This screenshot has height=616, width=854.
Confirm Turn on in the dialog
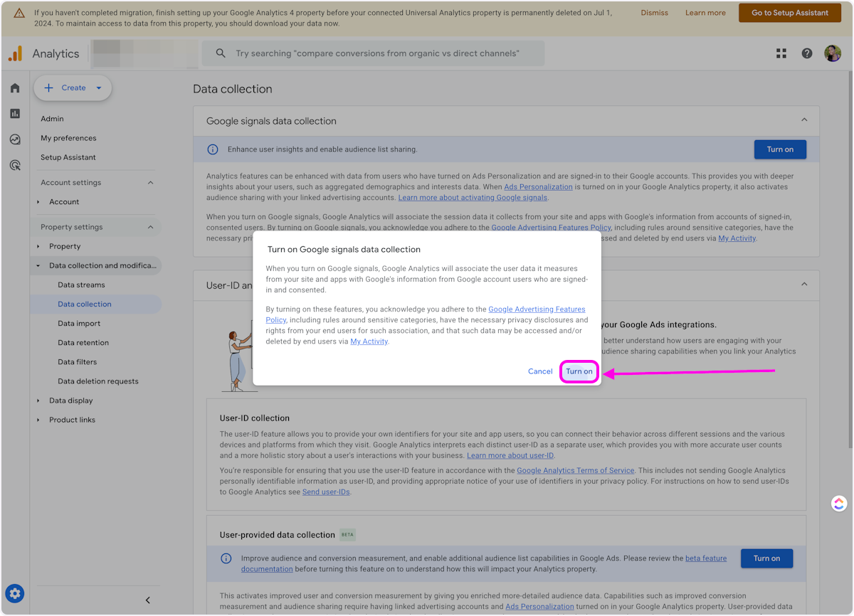[579, 371]
